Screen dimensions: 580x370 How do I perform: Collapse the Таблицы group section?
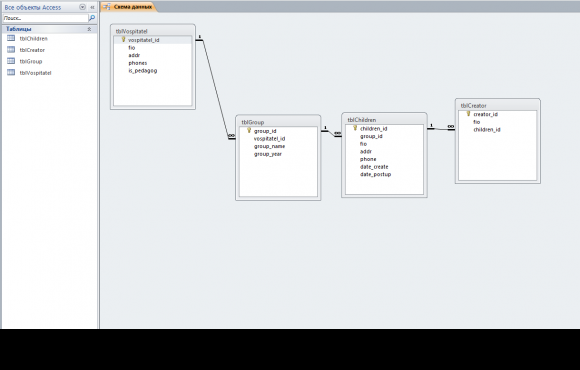89,29
